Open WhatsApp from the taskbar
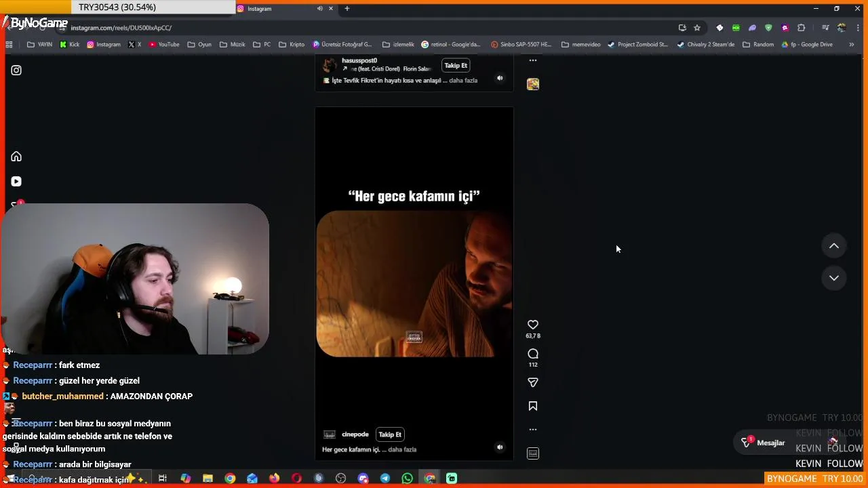 pyautogui.click(x=407, y=479)
